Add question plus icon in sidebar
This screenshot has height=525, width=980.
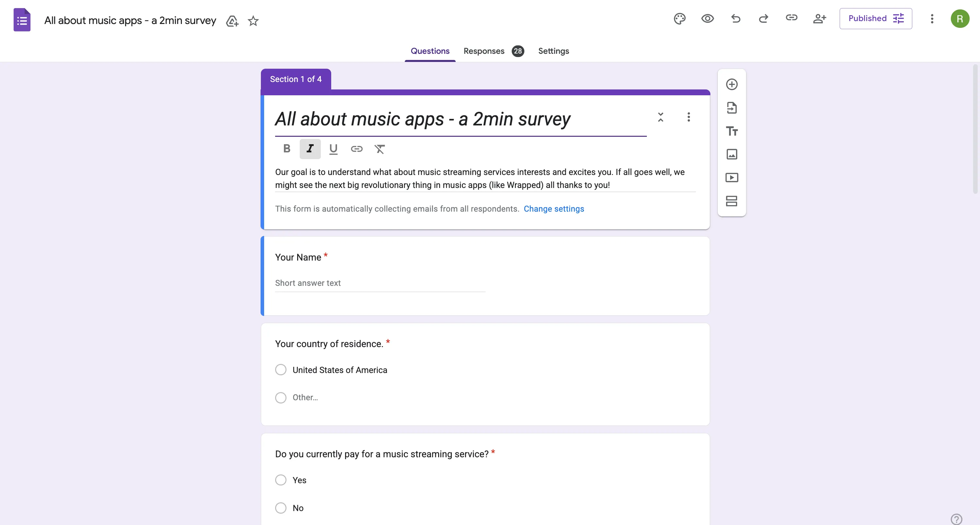731,85
